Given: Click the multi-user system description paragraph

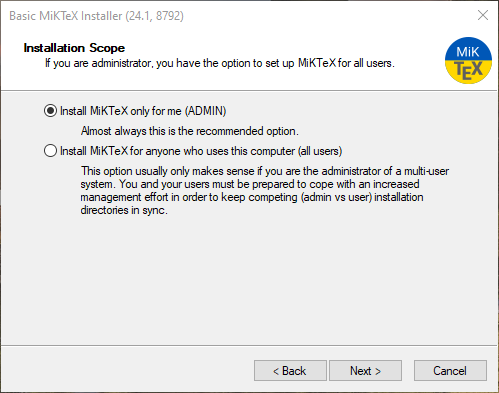Looking at the screenshot, I should [265, 191].
